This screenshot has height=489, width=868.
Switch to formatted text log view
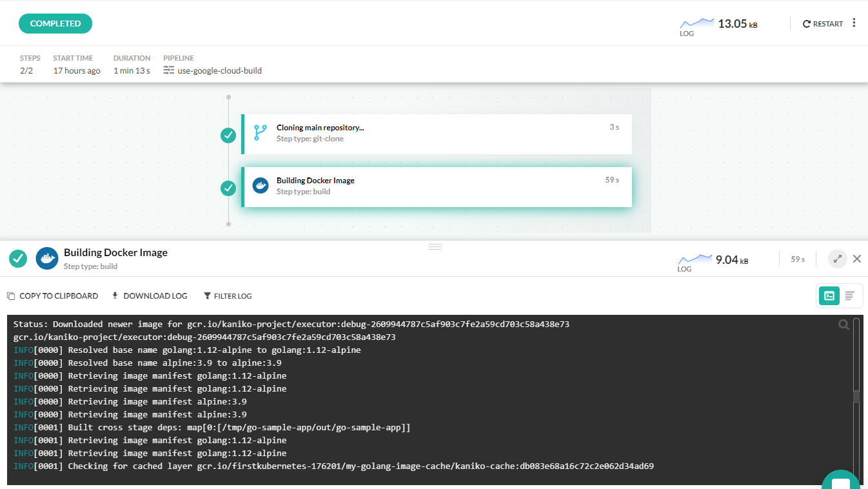coord(850,295)
